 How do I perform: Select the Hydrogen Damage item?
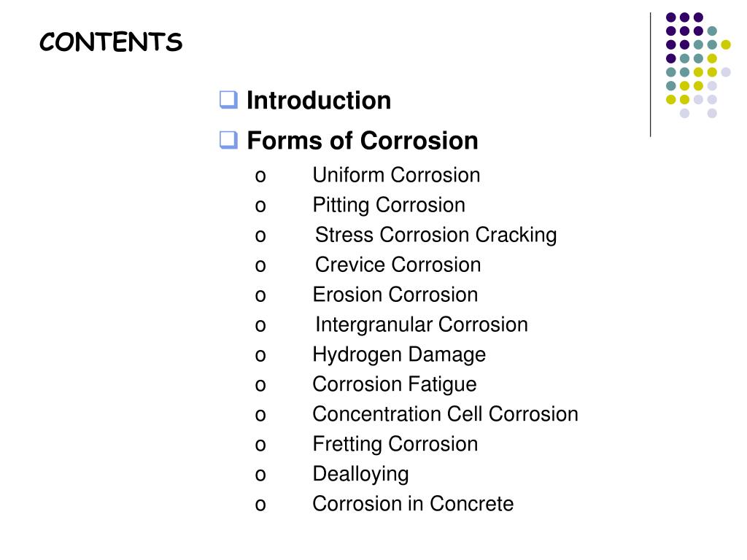399,355
